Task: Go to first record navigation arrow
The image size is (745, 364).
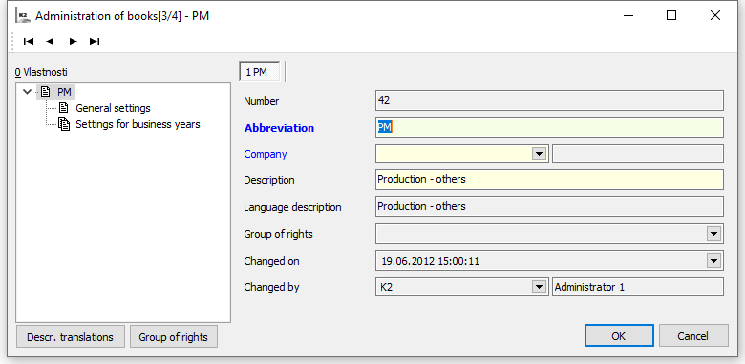Action: pos(29,42)
